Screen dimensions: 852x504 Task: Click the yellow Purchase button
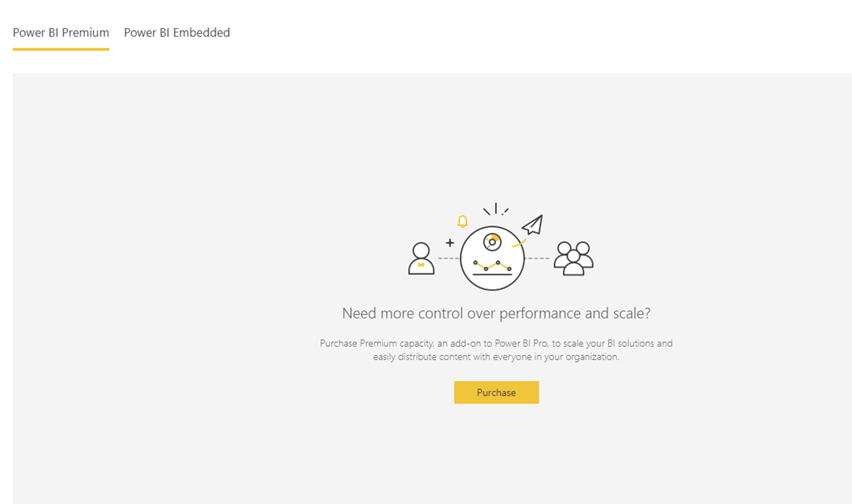click(496, 393)
